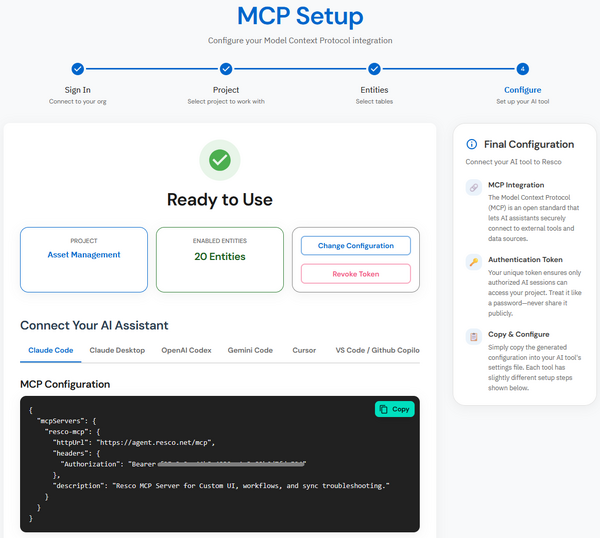The image size is (600, 538).
Task: Click the step 4 Configure circle
Action: [522, 69]
